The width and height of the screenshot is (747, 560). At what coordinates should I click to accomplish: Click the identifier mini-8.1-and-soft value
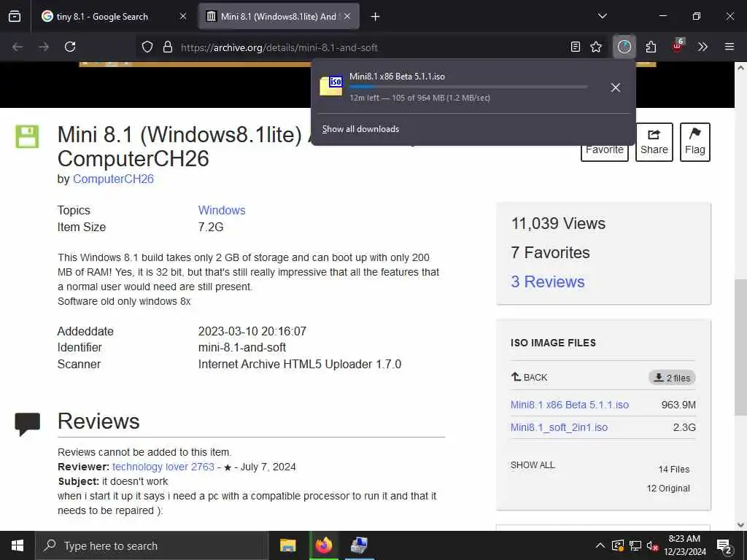[242, 348]
